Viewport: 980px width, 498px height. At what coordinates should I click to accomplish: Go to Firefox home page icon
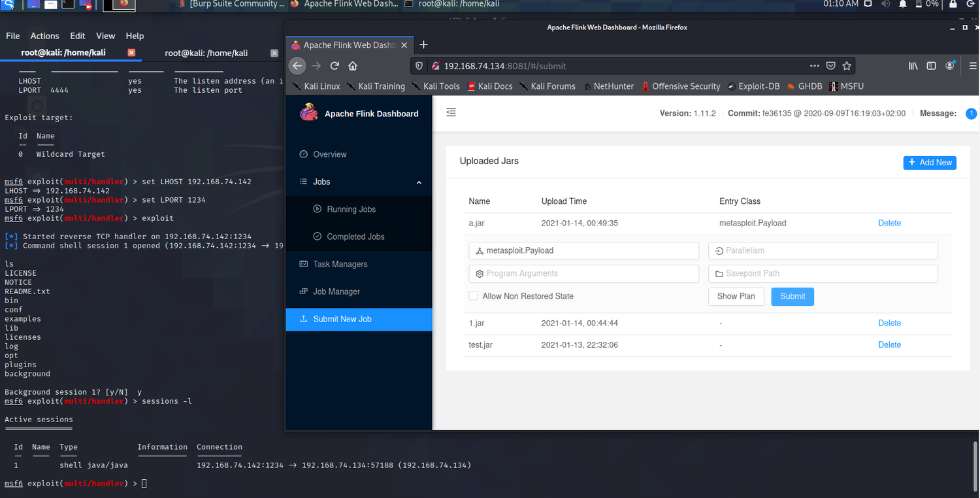point(353,65)
